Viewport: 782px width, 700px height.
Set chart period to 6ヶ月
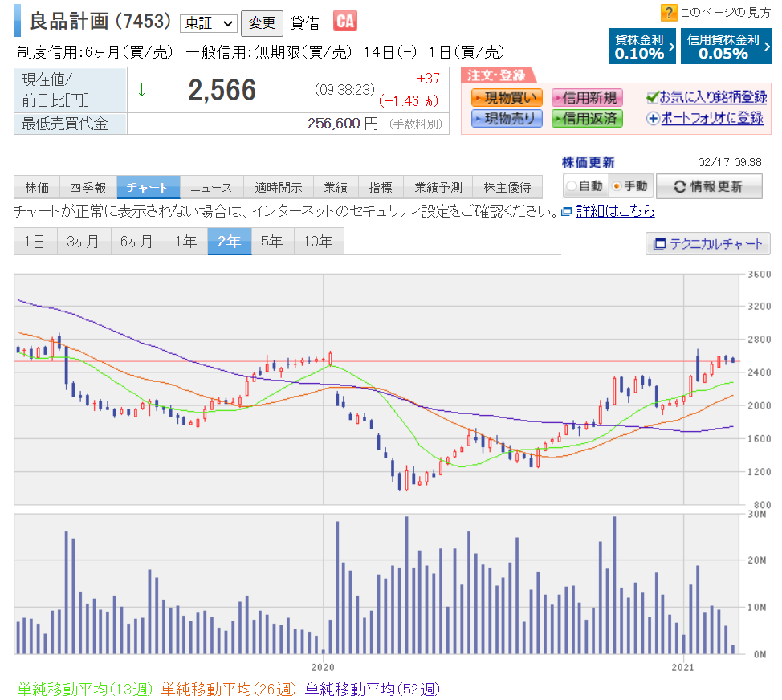[137, 242]
